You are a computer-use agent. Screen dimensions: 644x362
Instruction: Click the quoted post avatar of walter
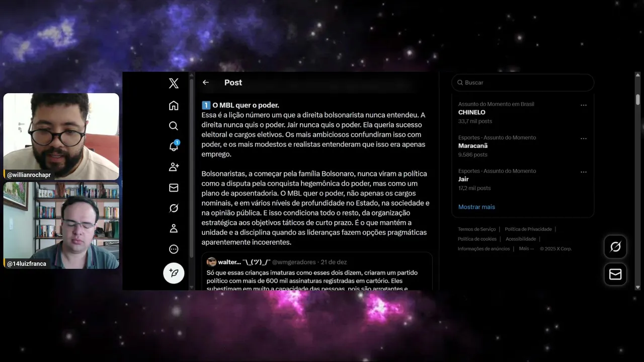click(211, 262)
